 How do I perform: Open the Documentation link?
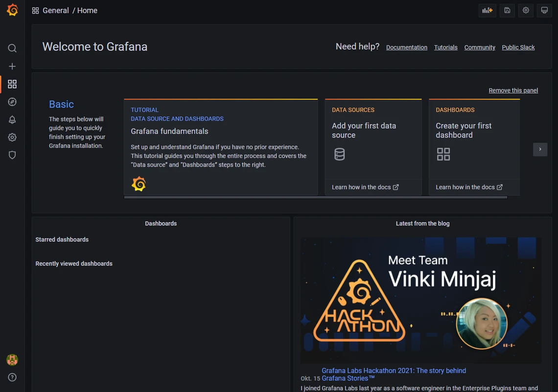point(406,47)
